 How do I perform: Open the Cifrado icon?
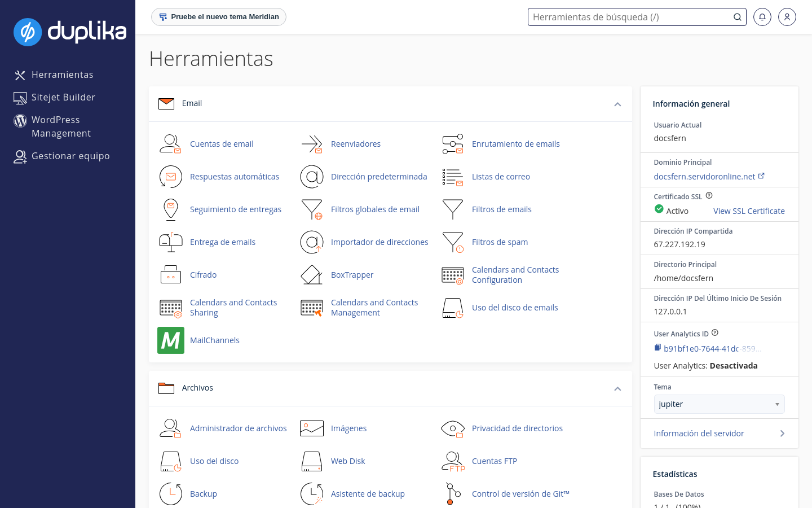170,275
